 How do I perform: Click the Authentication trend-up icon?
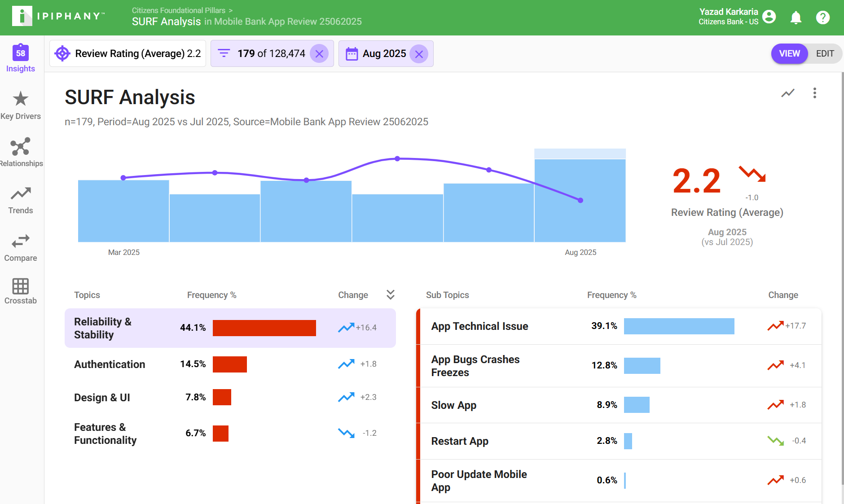(346, 364)
